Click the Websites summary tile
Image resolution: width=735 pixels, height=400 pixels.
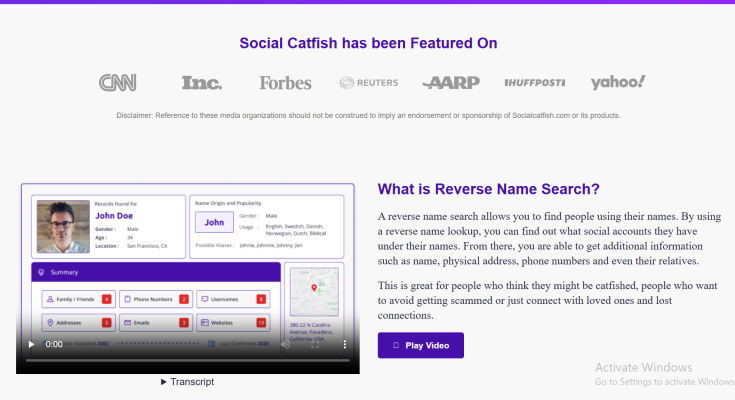233,323
